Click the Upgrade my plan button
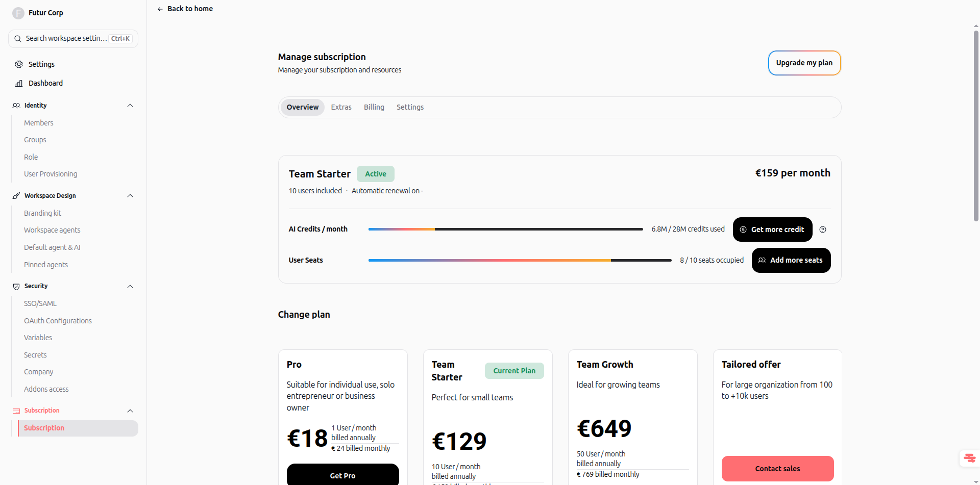This screenshot has width=980, height=485. click(804, 63)
